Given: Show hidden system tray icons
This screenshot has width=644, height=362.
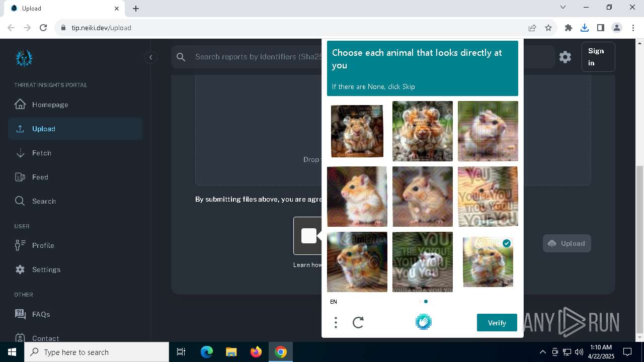Looking at the screenshot, I should 542,352.
